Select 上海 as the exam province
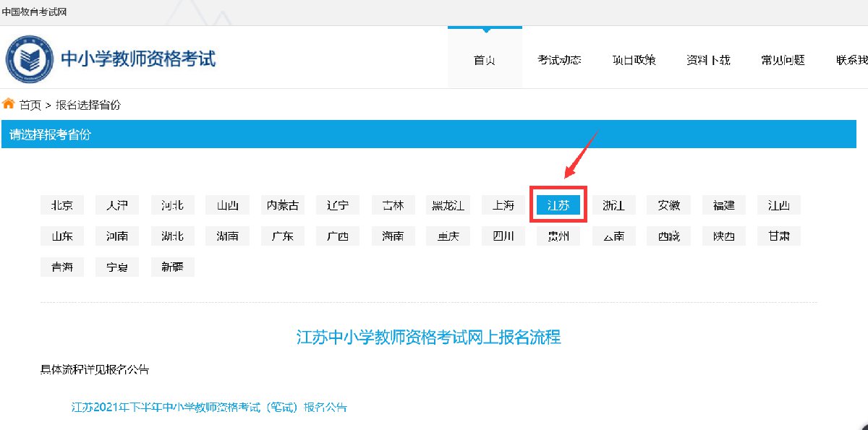 503,205
